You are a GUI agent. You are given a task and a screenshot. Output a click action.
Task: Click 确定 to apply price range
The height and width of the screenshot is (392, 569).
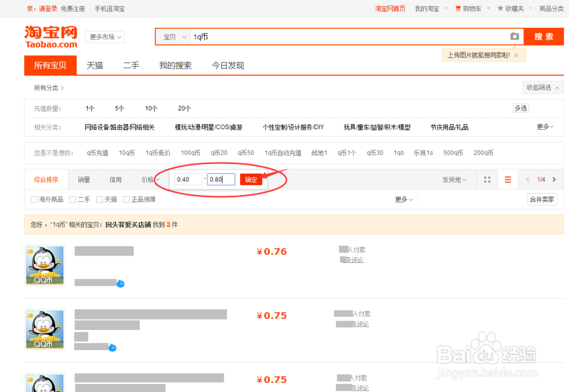pos(251,179)
